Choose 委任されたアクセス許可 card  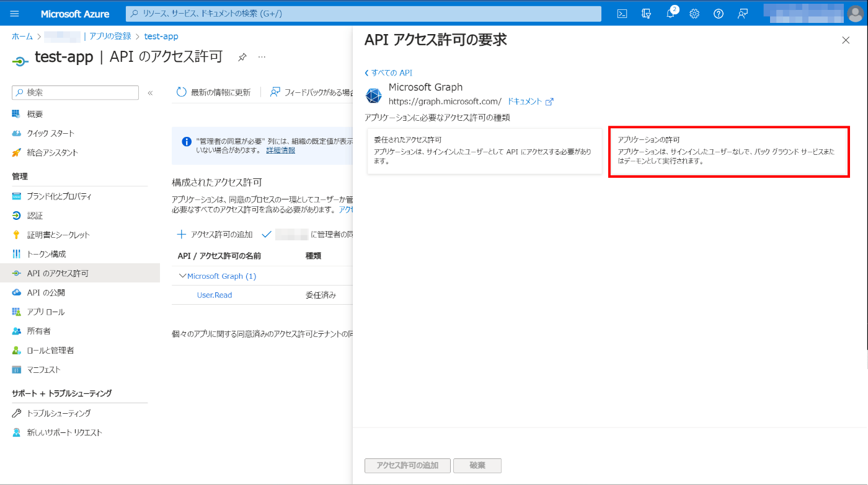(485, 151)
